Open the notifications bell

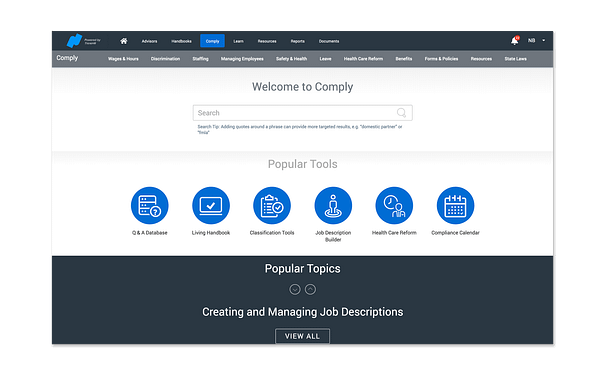[x=515, y=41]
